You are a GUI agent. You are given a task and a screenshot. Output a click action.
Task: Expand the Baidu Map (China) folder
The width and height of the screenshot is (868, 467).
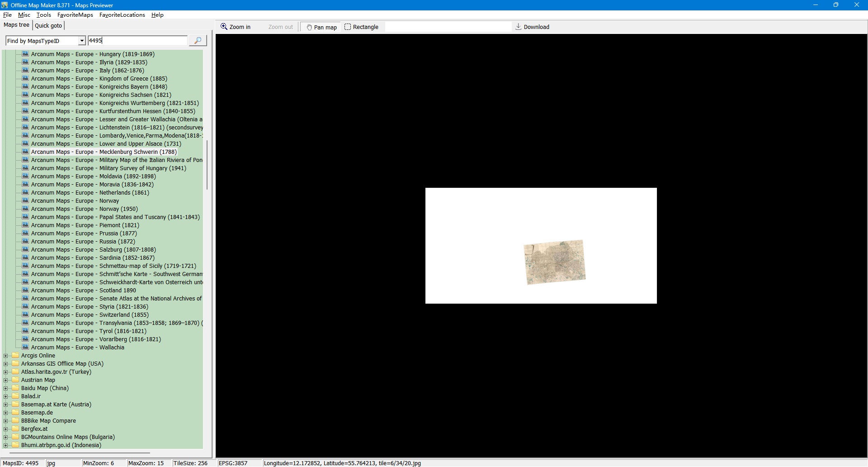coord(6,388)
